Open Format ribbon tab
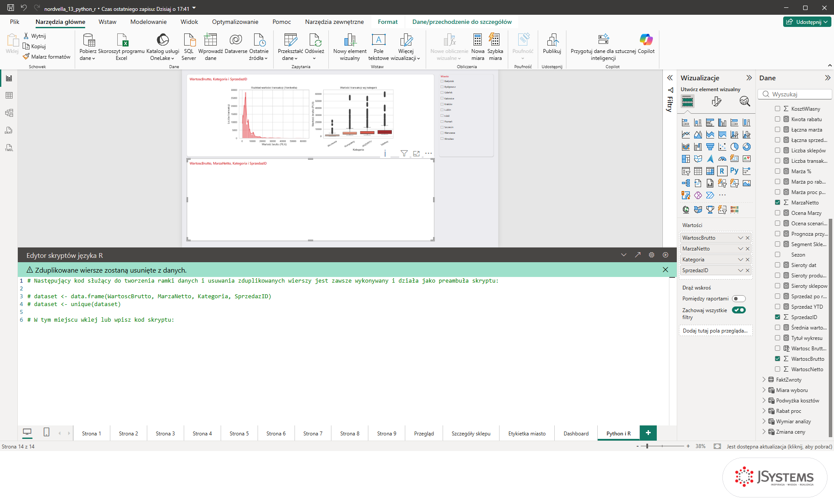The image size is (834, 504). 387,22
